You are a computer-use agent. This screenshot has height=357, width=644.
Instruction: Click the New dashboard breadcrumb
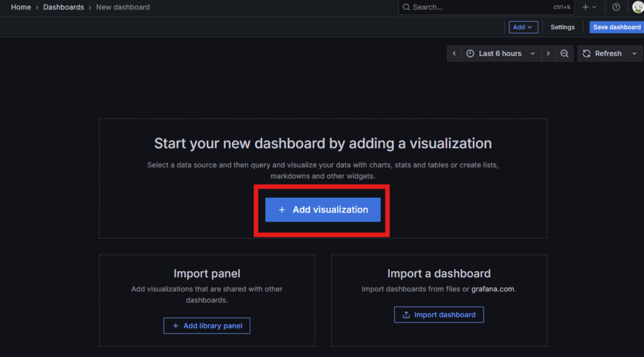123,7
